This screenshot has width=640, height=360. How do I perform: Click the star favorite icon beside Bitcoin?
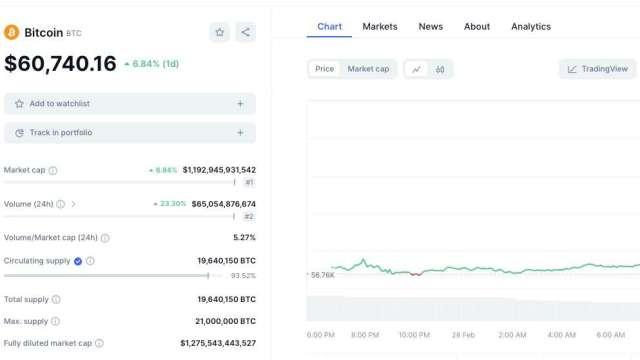(220, 32)
